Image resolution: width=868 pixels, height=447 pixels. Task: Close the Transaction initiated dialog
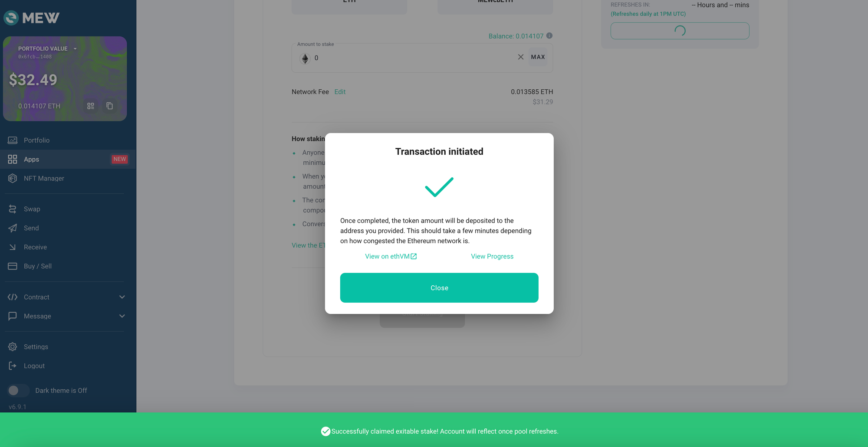(x=439, y=288)
